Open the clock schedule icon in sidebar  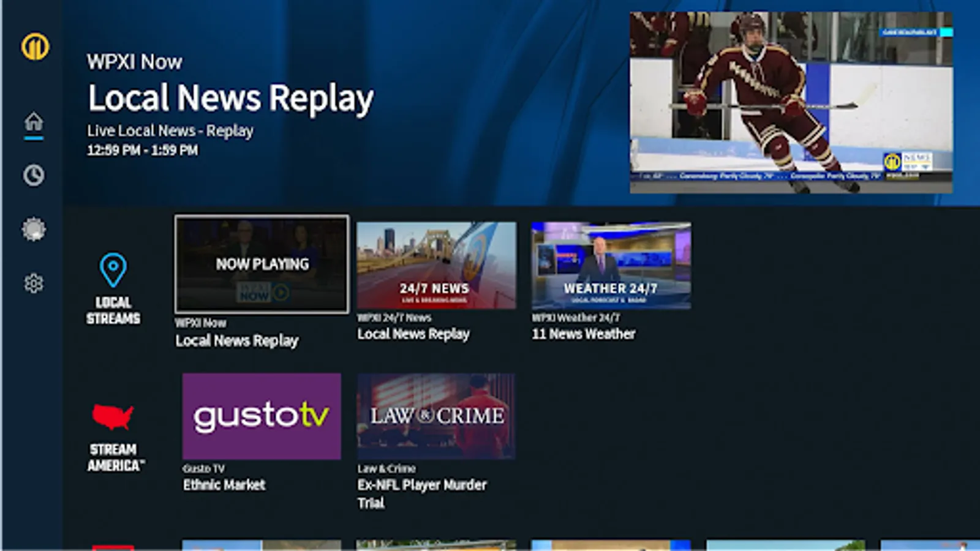click(x=34, y=175)
